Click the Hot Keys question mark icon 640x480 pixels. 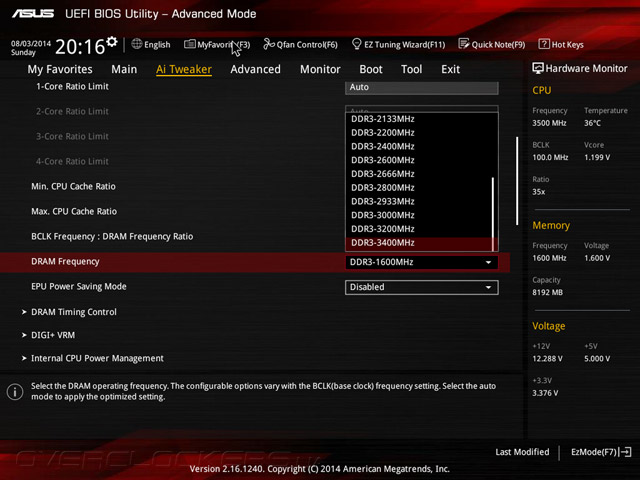(x=544, y=44)
